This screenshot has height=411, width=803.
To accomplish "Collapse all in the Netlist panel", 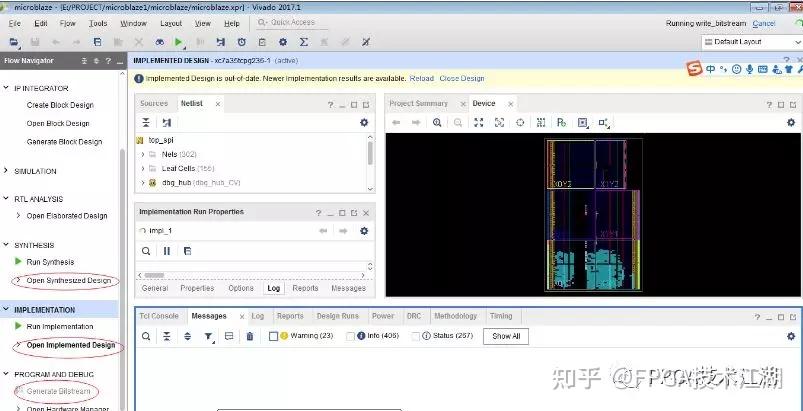I will tap(146, 122).
